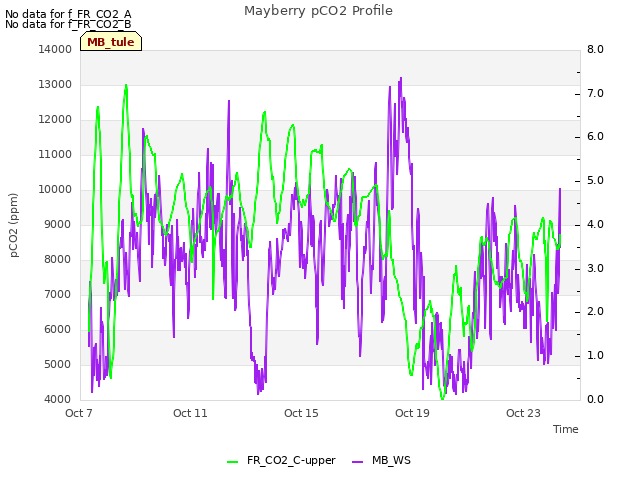Click the 6.0 right axis label
The image size is (640, 480).
tap(595, 137)
